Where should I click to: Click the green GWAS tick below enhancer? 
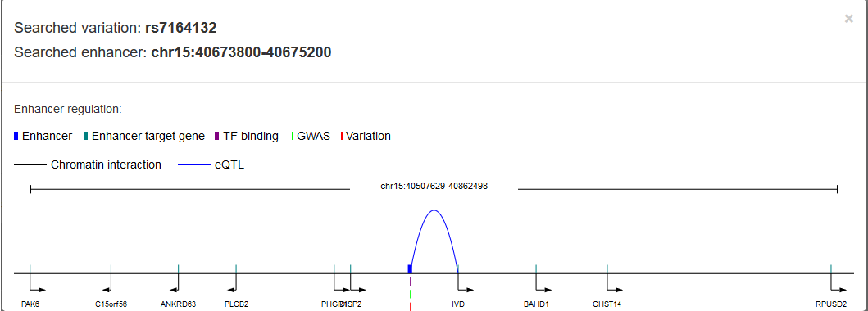point(410,293)
